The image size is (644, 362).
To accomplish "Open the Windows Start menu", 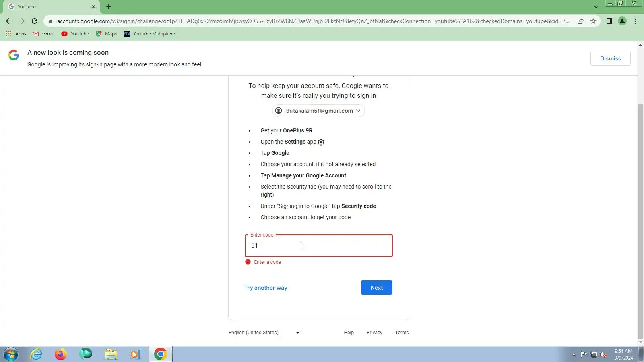I will [x=11, y=354].
